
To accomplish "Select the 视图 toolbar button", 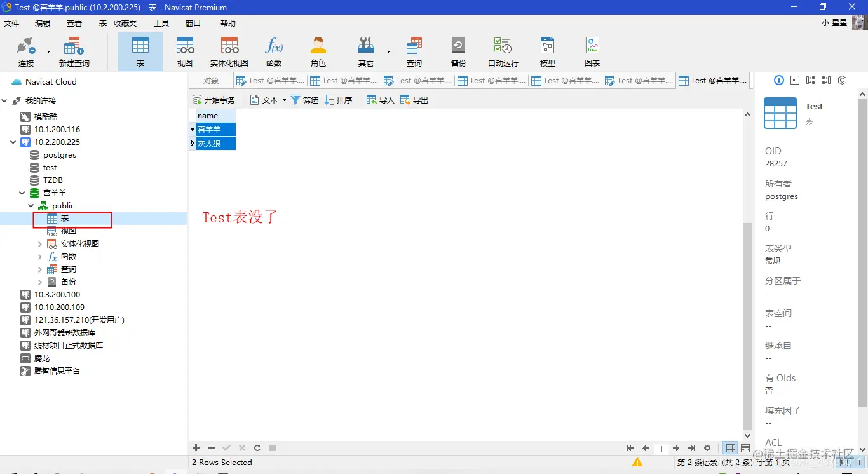I will 185,51.
